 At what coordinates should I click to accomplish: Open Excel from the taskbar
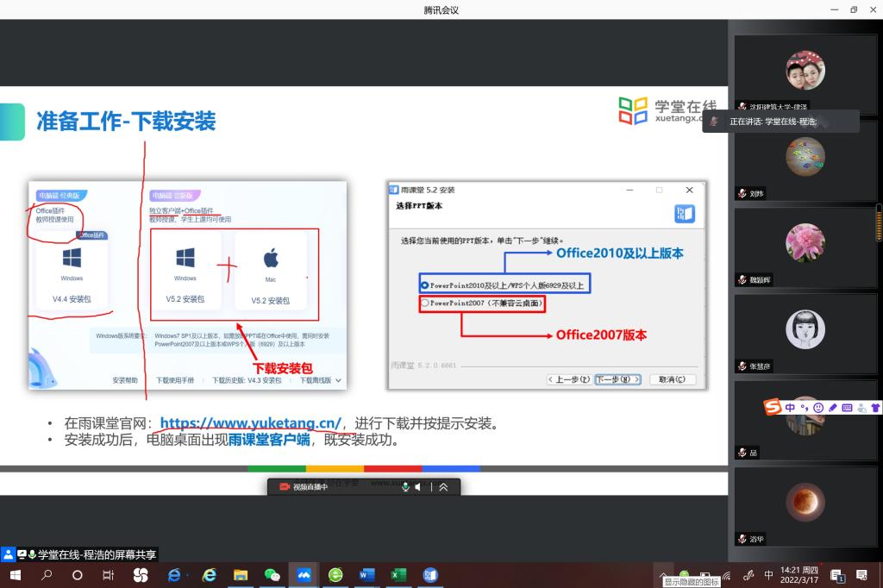click(398, 575)
